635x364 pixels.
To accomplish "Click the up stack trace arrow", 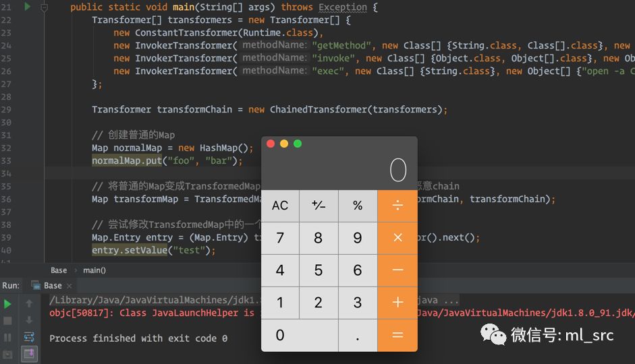I will [29, 303].
